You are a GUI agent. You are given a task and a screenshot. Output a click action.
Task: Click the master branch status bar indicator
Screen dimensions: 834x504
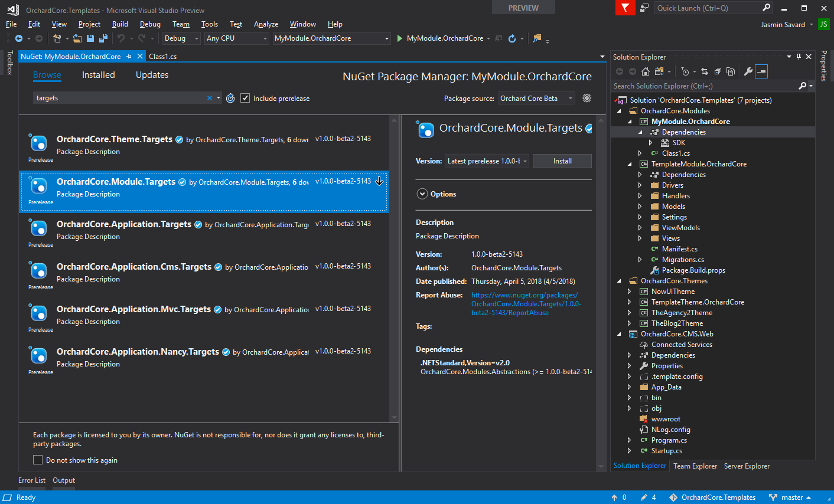click(790, 498)
